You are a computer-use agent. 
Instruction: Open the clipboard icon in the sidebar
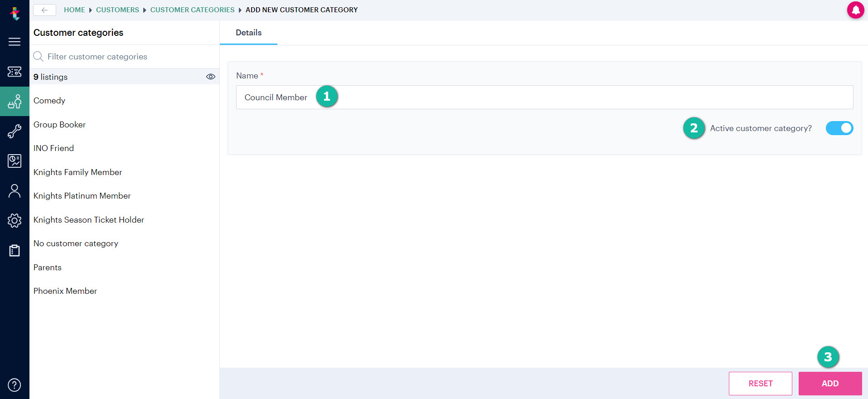point(15,250)
